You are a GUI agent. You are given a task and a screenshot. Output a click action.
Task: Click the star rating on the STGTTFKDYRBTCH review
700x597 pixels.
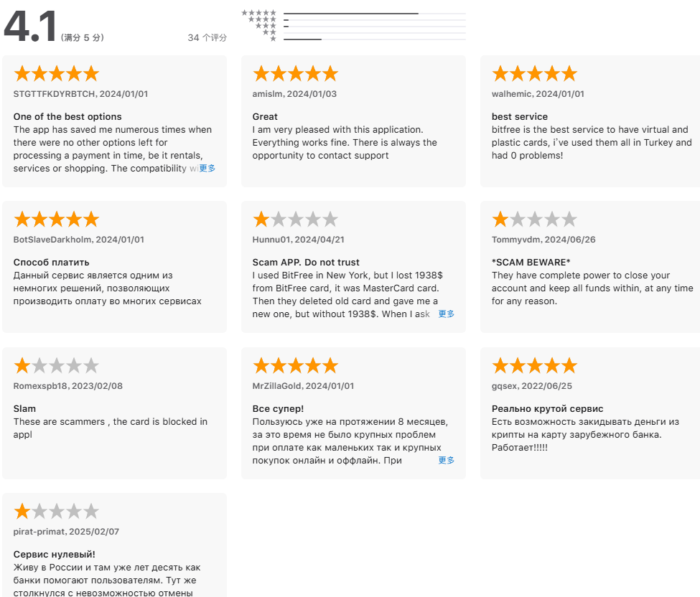coord(56,74)
